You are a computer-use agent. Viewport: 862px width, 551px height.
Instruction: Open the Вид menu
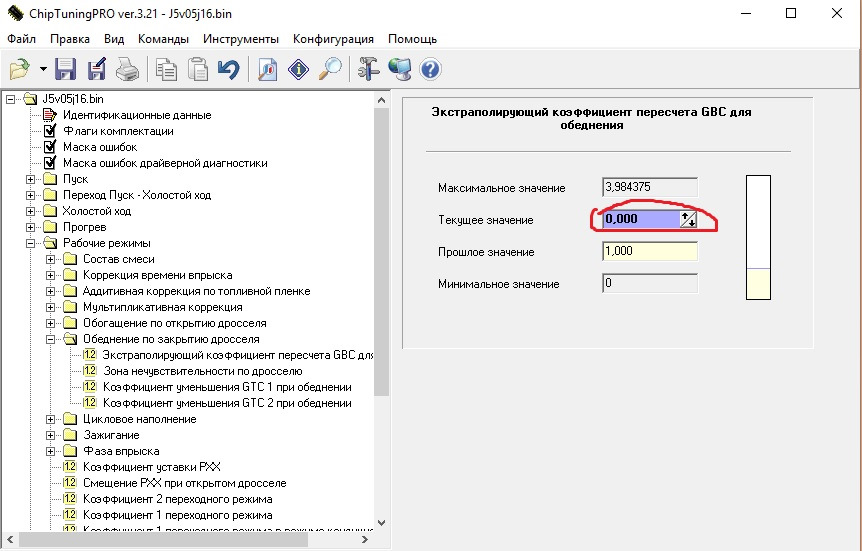pos(114,39)
